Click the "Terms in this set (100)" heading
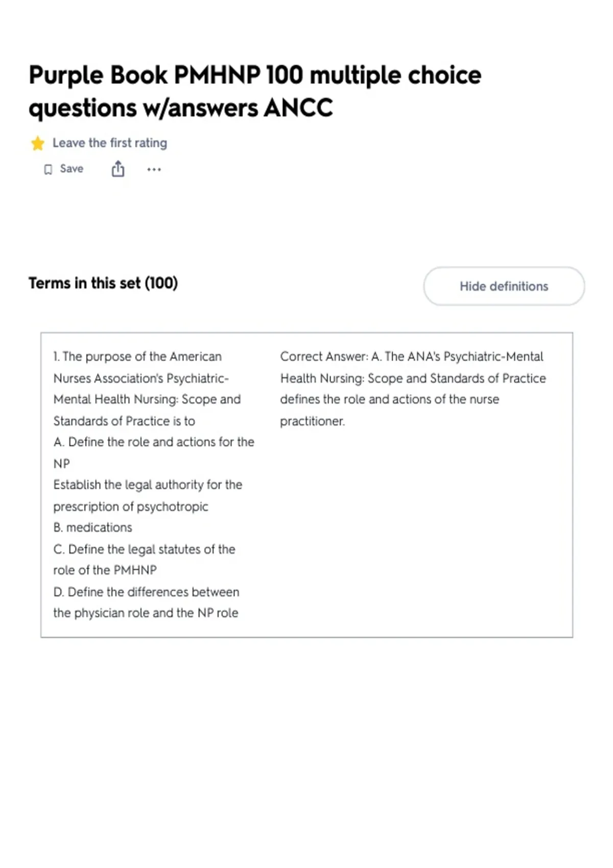Viewport: 613px width, 868px height. point(103,283)
